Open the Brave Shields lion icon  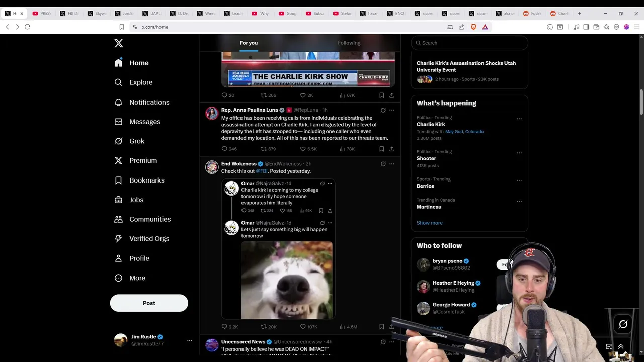pyautogui.click(x=473, y=27)
